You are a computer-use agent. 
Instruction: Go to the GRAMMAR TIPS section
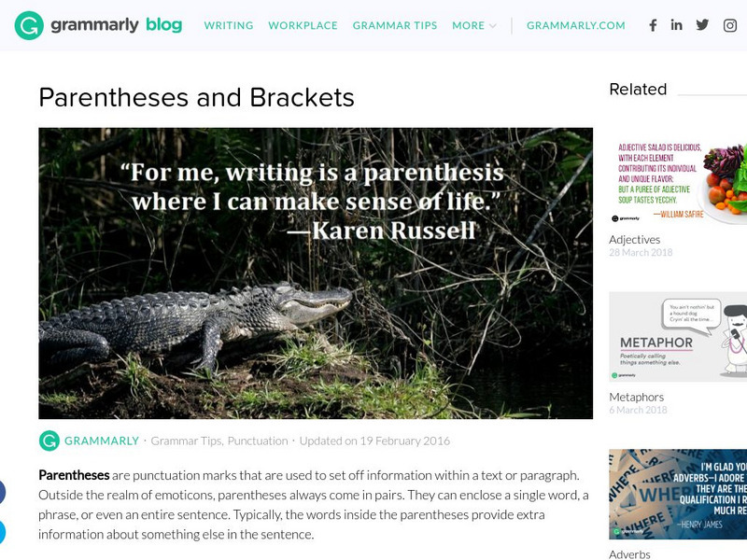pyautogui.click(x=394, y=25)
